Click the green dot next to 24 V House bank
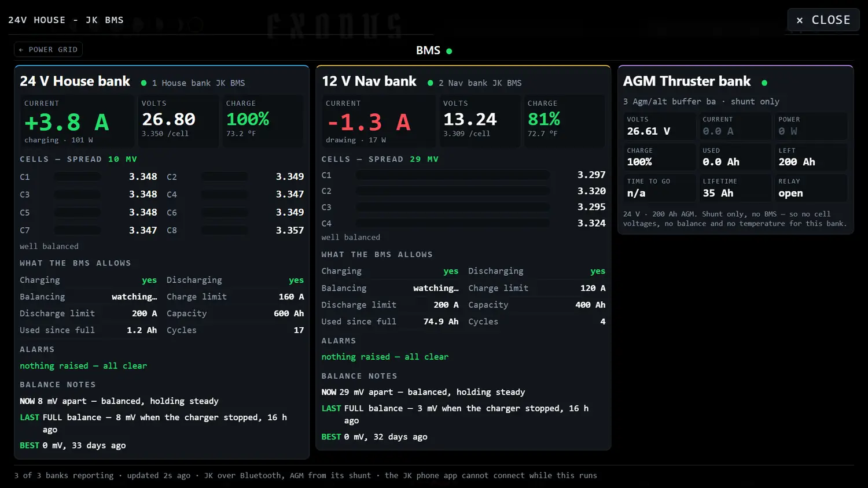 (x=144, y=83)
